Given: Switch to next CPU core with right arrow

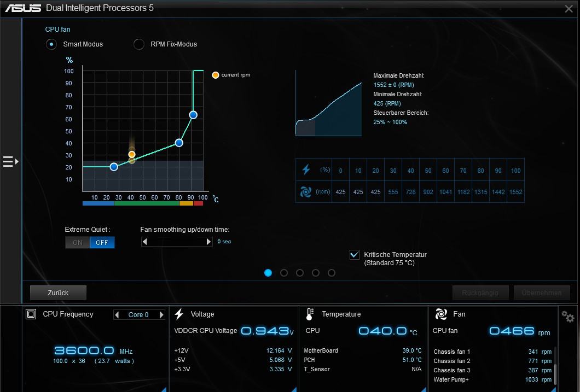Looking at the screenshot, I should coord(161,315).
